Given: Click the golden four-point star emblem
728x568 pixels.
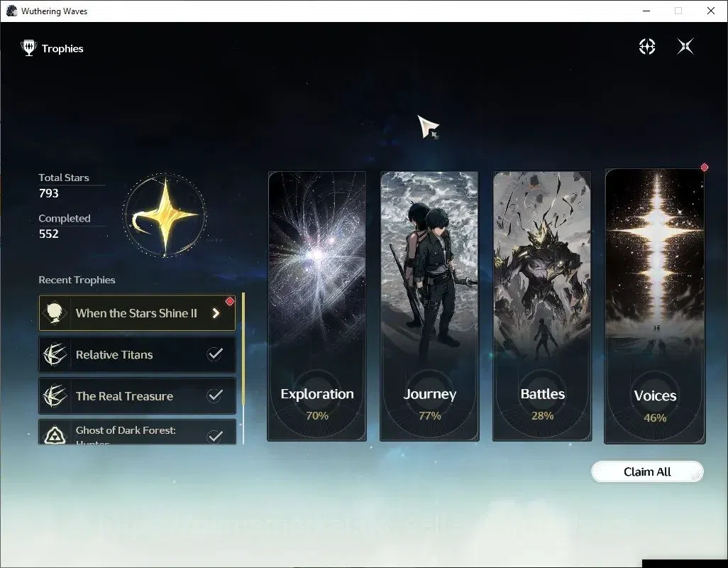Looking at the screenshot, I should tap(165, 215).
